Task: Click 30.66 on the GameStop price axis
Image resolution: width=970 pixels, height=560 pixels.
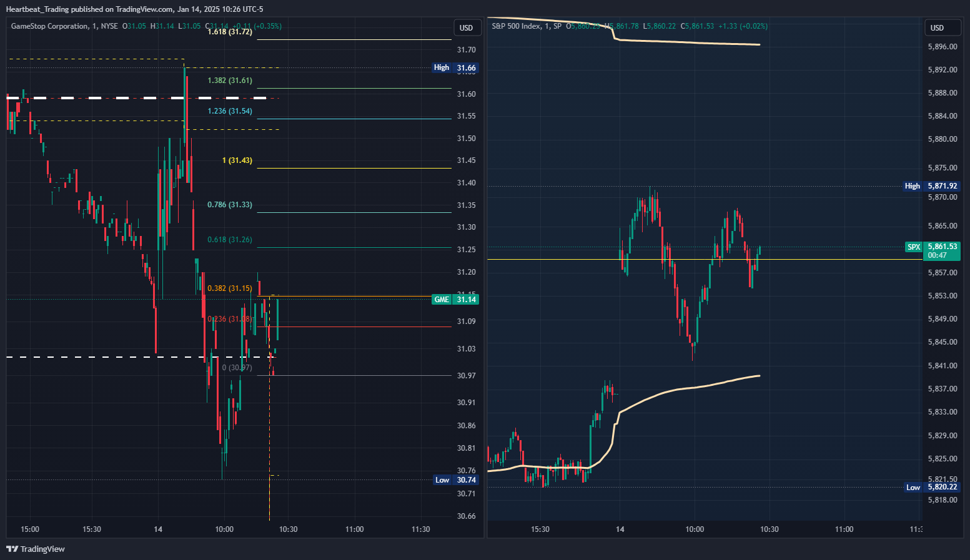Action: click(467, 516)
